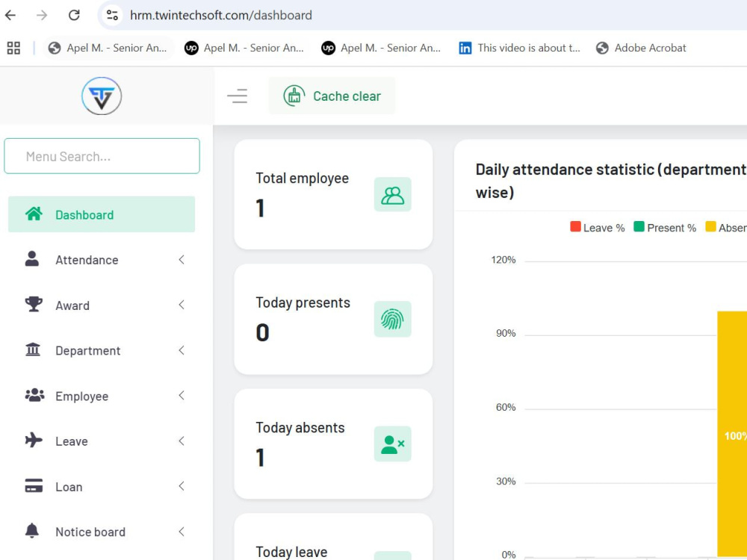The image size is (747, 560).
Task: Select Dashboard in the sidebar
Action: click(x=102, y=214)
